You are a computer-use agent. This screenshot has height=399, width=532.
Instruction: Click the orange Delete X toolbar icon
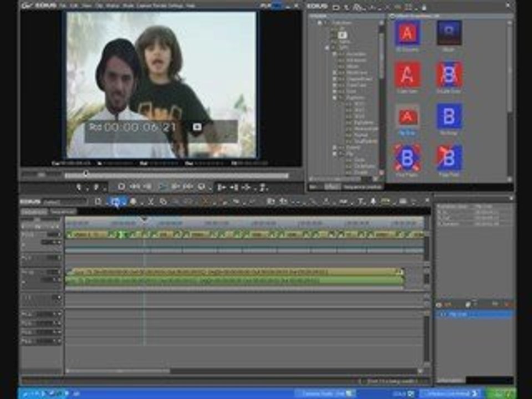[205, 202]
